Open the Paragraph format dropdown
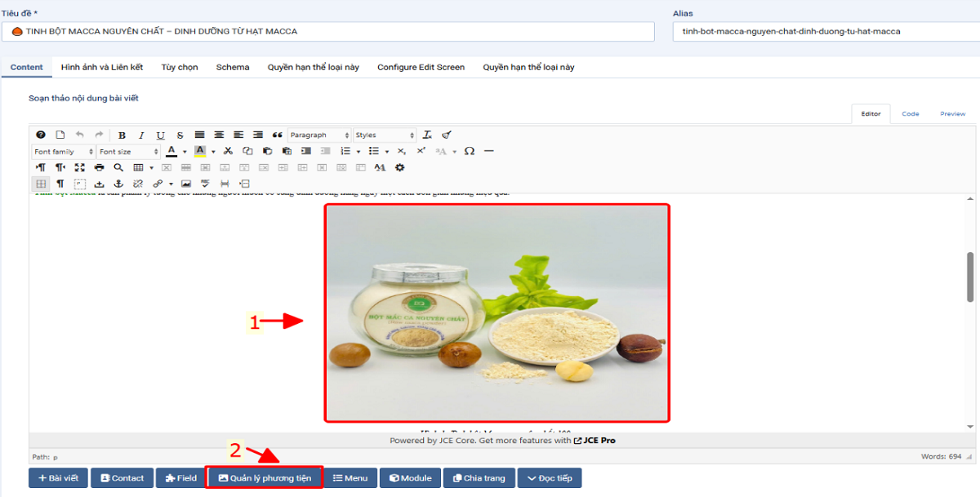This screenshot has height=497, width=980. tap(319, 135)
